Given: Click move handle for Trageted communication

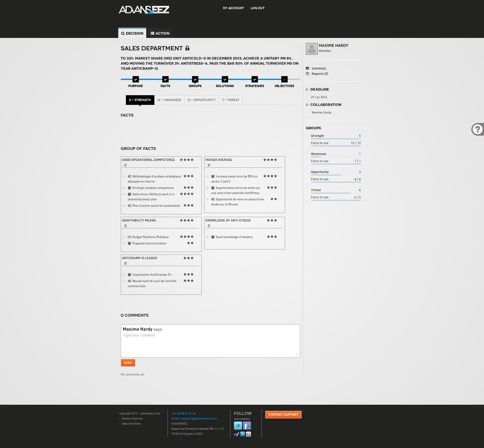Looking at the screenshot, I should click(124, 243).
